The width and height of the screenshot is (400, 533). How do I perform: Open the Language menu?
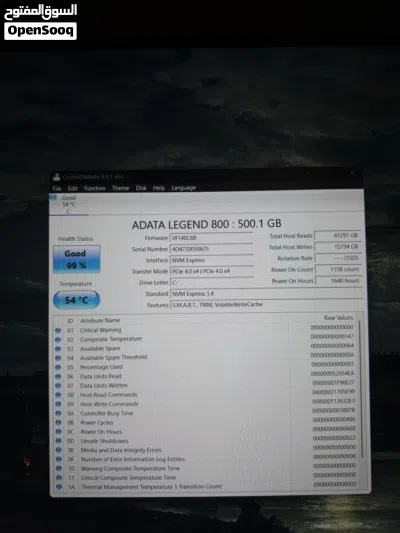click(184, 188)
